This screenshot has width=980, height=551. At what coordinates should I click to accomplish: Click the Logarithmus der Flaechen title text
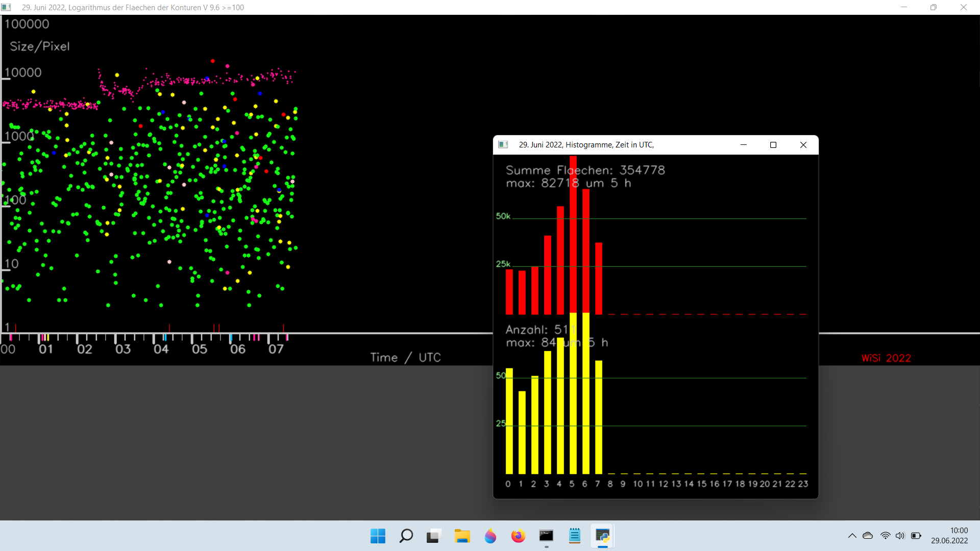pos(133,8)
